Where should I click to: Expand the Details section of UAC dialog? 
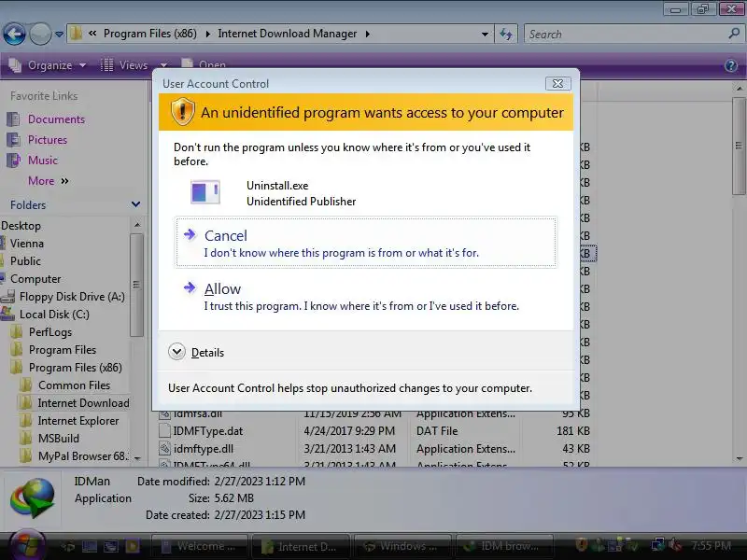[x=196, y=353]
